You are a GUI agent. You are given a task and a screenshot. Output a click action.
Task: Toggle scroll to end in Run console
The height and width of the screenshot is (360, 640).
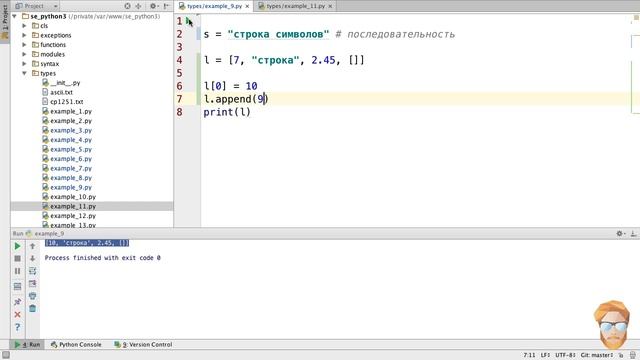33,283
